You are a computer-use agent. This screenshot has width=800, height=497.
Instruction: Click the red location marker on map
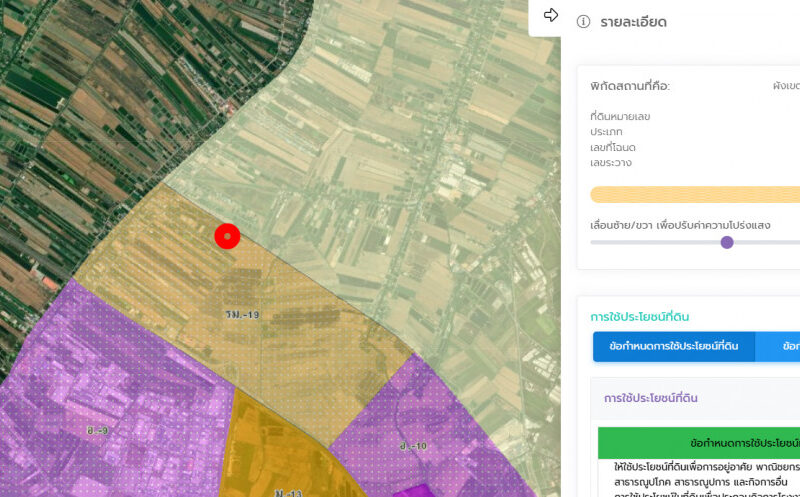227,236
